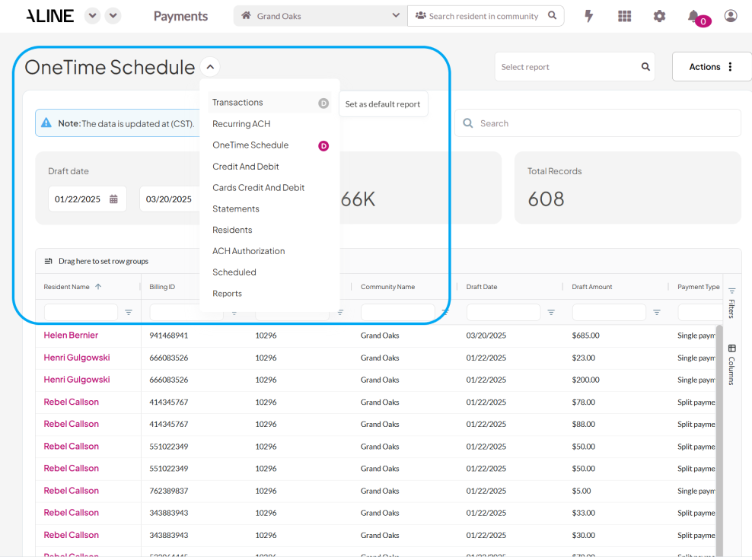Viewport: 752px width, 560px height.
Task: Sort by Draft Amount column header
Action: pos(592,287)
